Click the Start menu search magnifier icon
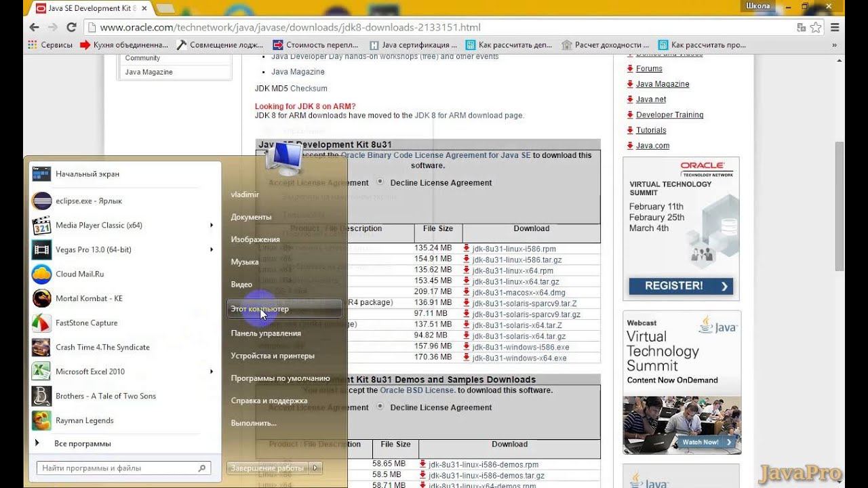The height and width of the screenshot is (488, 868). (x=201, y=468)
